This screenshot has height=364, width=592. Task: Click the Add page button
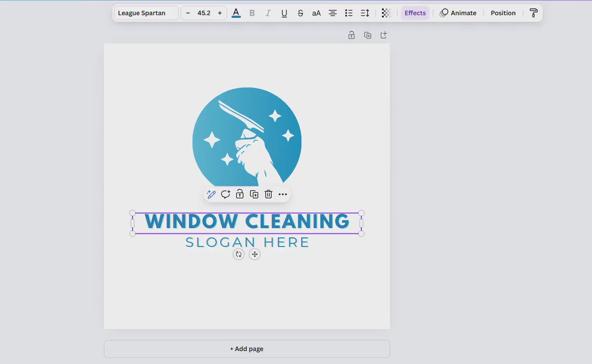[x=247, y=349]
